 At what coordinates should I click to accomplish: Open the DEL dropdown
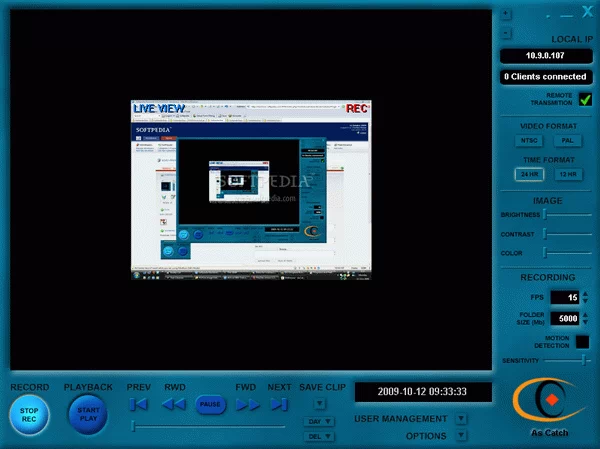(x=319, y=436)
